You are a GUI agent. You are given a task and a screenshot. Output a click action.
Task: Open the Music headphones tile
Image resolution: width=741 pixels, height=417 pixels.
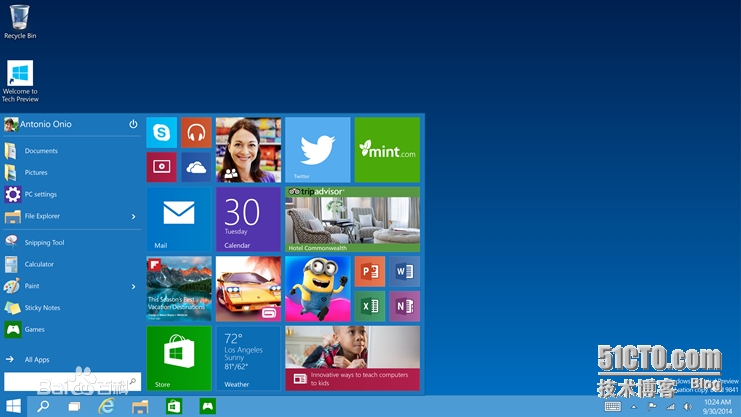[x=196, y=133]
